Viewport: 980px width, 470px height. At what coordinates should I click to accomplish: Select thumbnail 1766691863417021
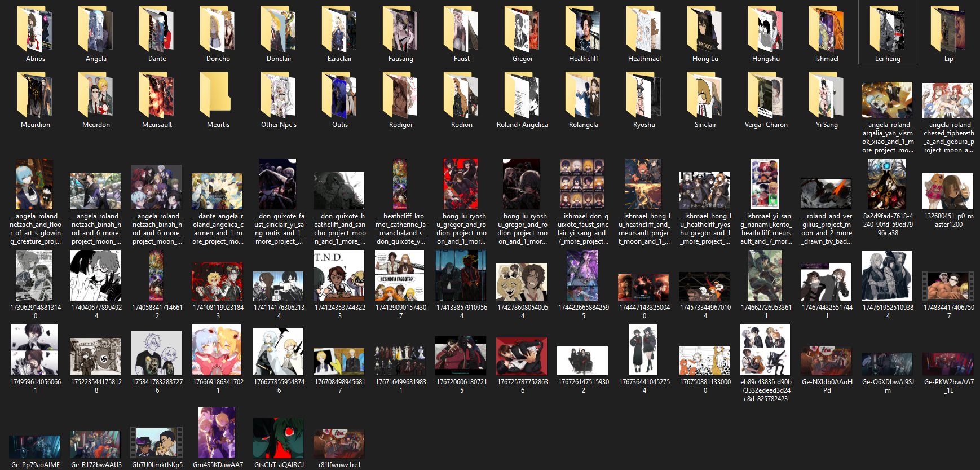[x=218, y=350]
